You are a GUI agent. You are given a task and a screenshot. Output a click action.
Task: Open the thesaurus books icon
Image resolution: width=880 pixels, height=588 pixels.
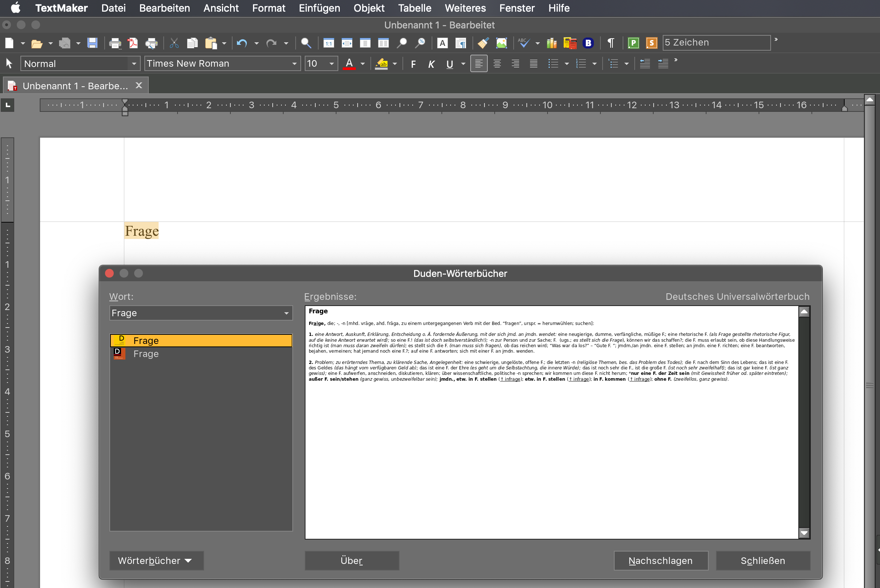551,43
